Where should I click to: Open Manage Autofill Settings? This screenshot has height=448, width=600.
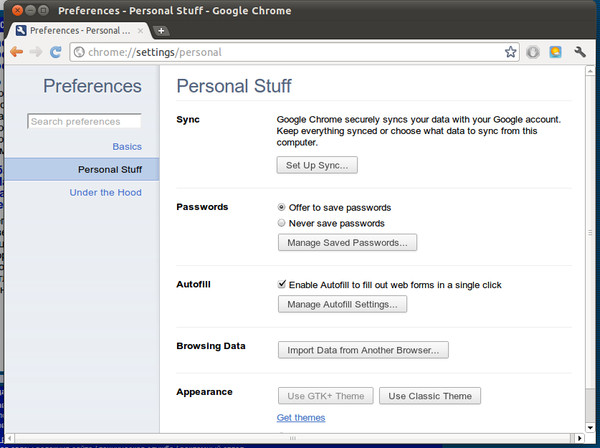pos(342,304)
